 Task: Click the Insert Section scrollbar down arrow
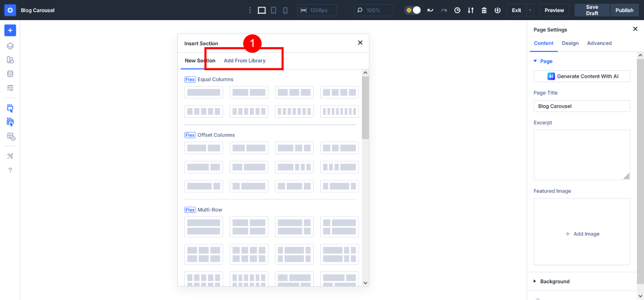(x=365, y=283)
